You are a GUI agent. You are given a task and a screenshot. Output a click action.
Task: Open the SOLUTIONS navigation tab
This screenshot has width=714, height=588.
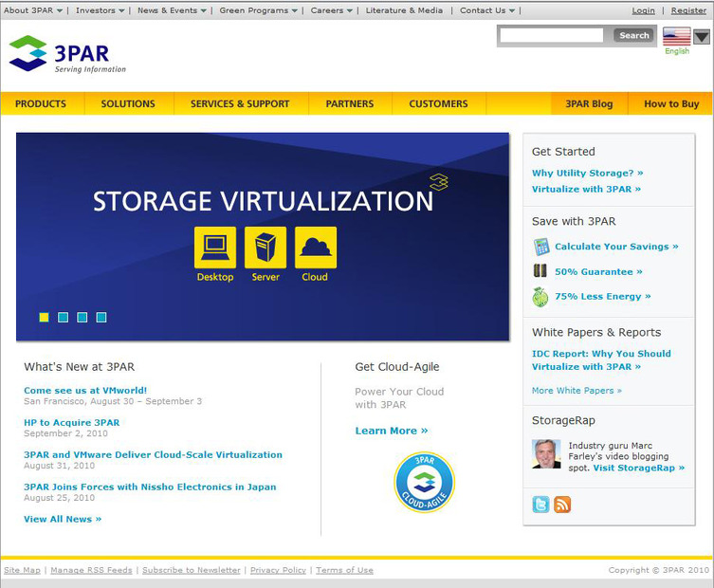pos(128,103)
